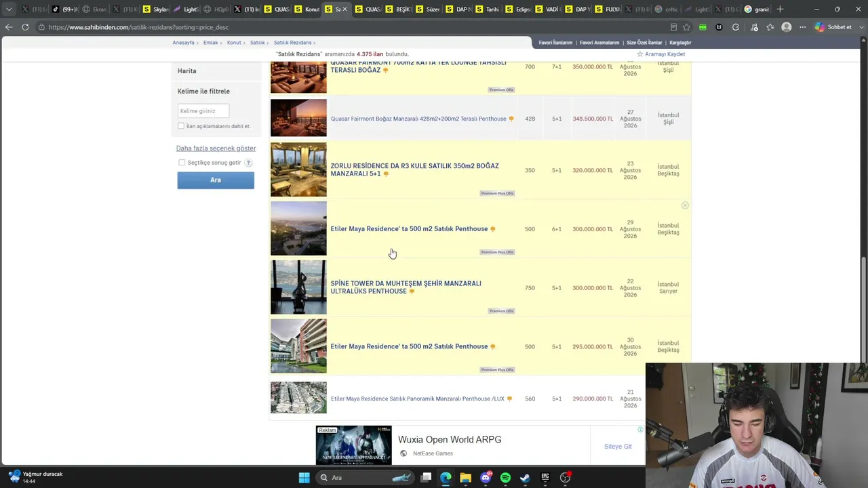This screenshot has width=868, height=488.
Task: Click the Kelime giriniz filter input
Action: point(203,111)
